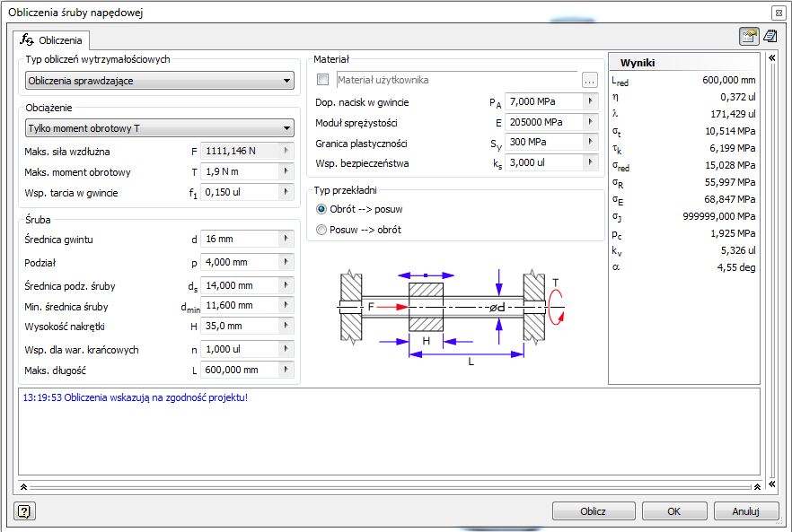Open the Typ obliczeń wytrzymałościowych dropdown
Screen dimensions: 792x532
[x=160, y=81]
